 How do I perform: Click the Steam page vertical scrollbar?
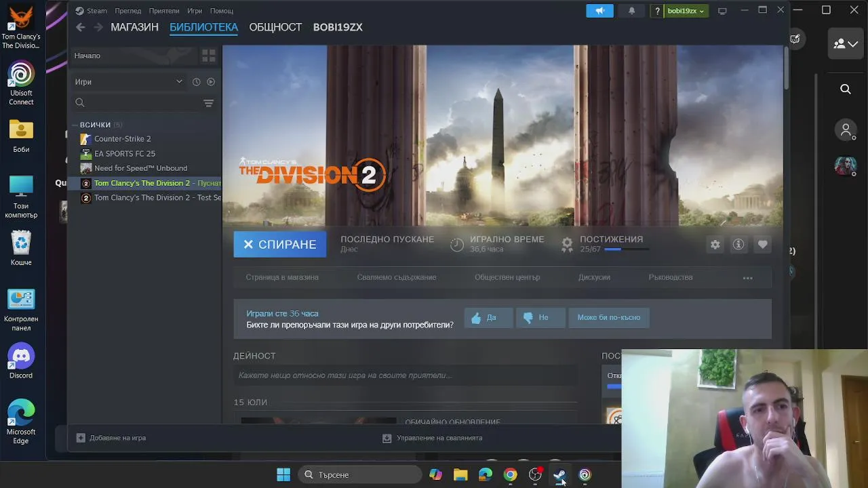pyautogui.click(x=786, y=68)
